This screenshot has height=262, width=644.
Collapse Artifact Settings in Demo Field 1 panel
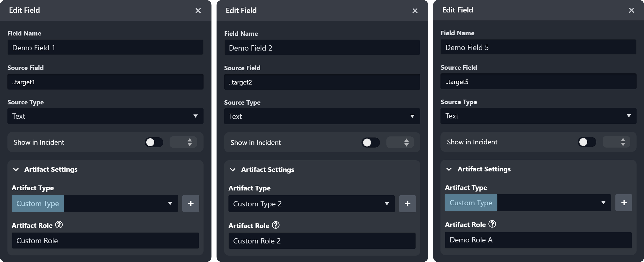pyautogui.click(x=16, y=169)
